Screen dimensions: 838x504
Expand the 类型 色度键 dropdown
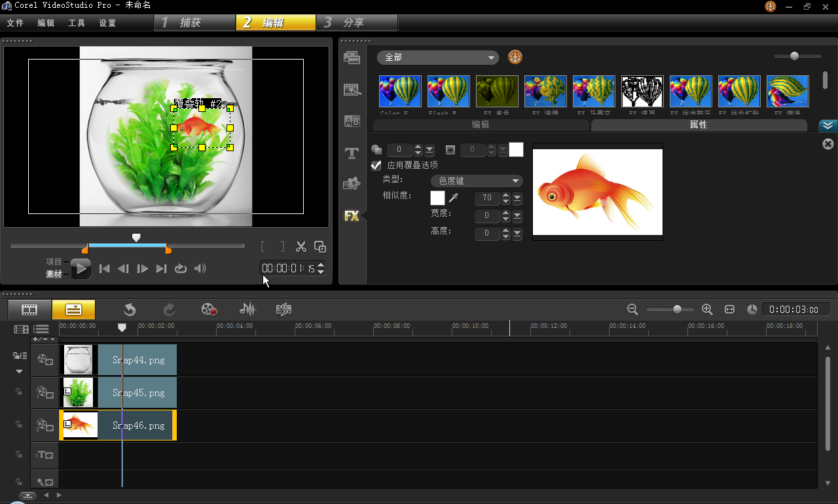click(477, 181)
